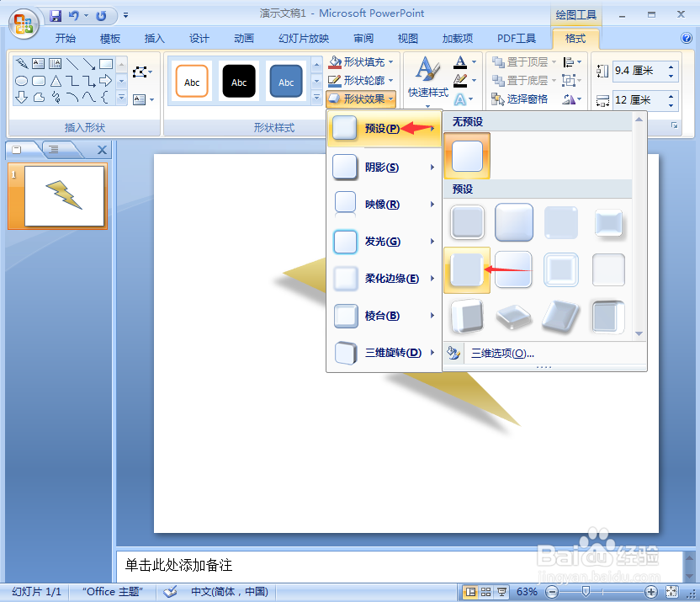
Task: Click the shape width field 12 厘米
Action: [x=639, y=100]
